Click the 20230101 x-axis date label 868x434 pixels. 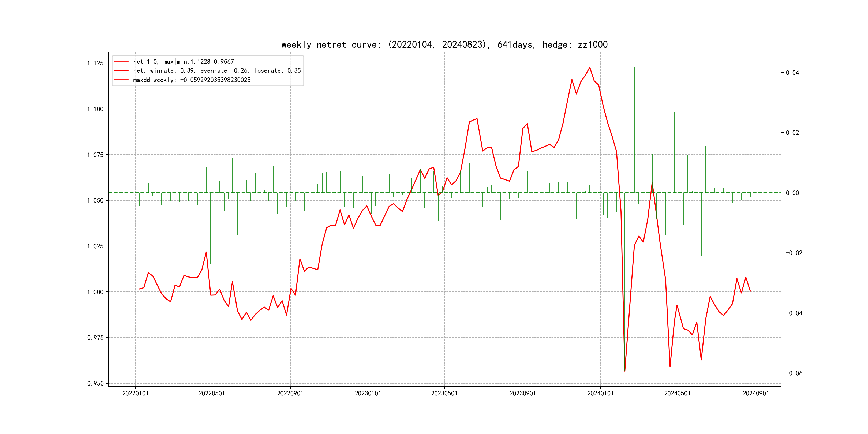tap(368, 394)
